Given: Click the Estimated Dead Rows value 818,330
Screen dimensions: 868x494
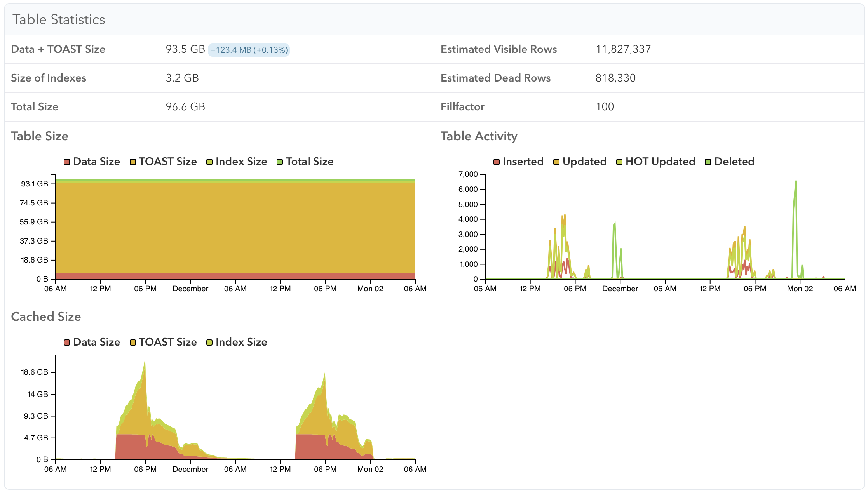Looking at the screenshot, I should (x=615, y=78).
